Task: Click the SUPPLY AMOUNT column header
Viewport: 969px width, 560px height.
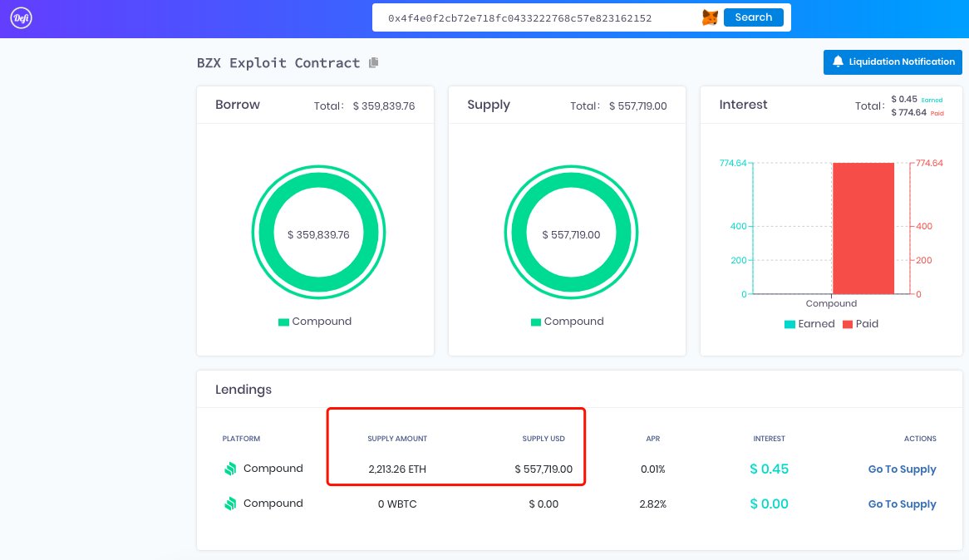Action: [x=397, y=439]
